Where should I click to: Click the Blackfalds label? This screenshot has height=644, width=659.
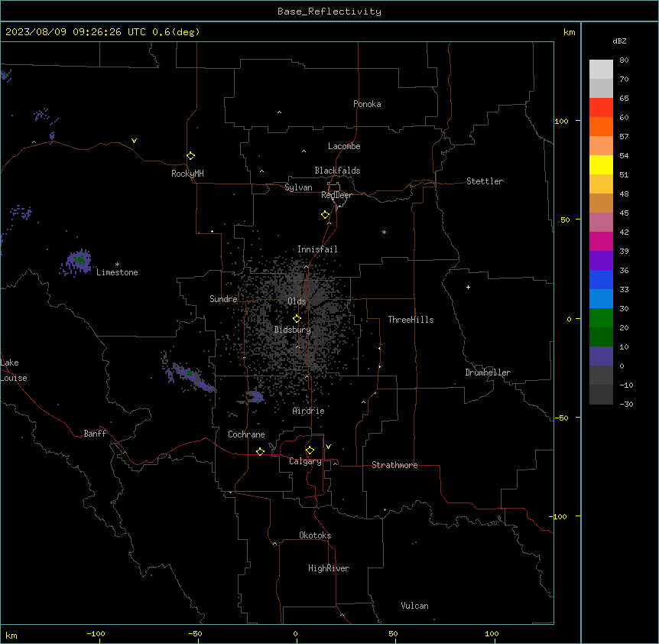click(x=337, y=171)
